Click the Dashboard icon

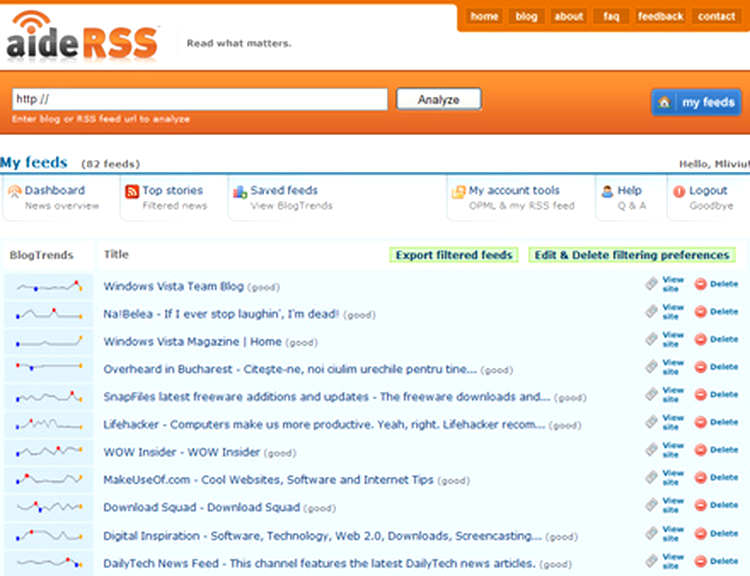[x=15, y=191]
